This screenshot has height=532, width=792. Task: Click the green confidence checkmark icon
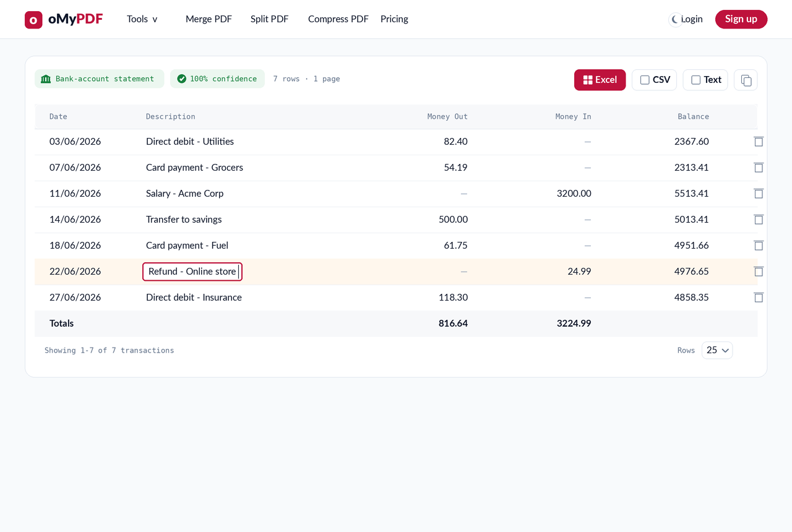[x=181, y=79]
